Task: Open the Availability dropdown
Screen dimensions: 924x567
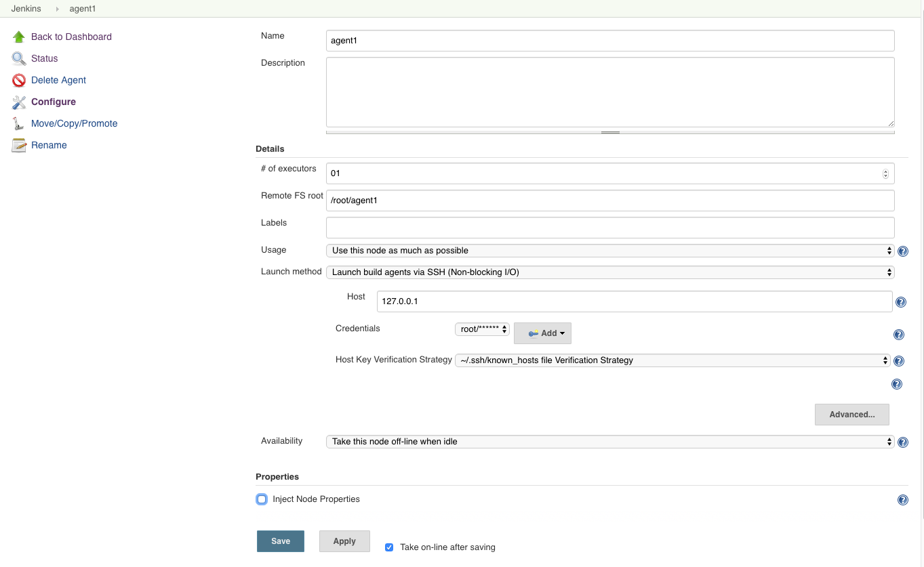Action: [610, 442]
